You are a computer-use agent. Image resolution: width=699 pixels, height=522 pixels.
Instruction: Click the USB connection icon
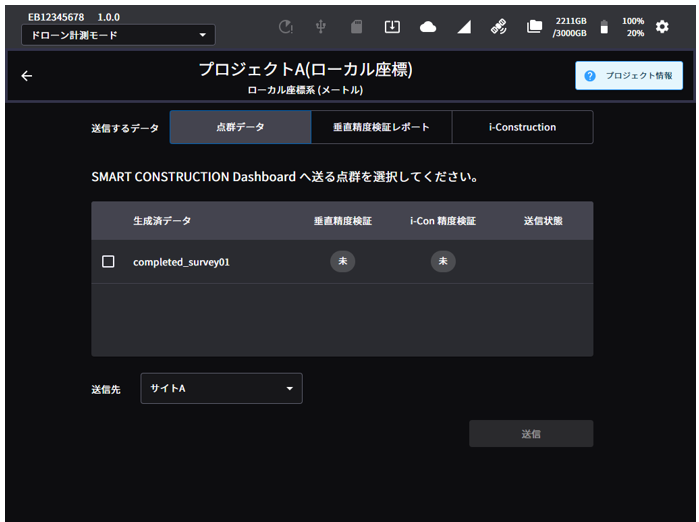(320, 27)
